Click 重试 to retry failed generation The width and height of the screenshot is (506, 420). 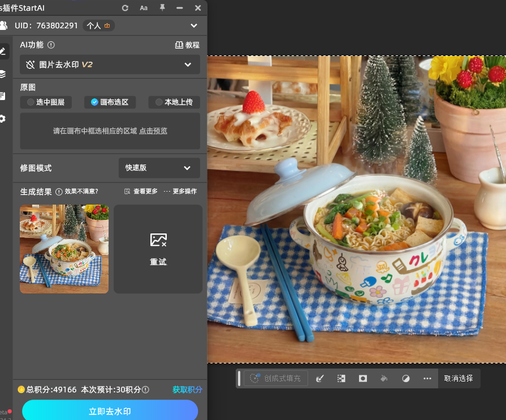tap(158, 249)
